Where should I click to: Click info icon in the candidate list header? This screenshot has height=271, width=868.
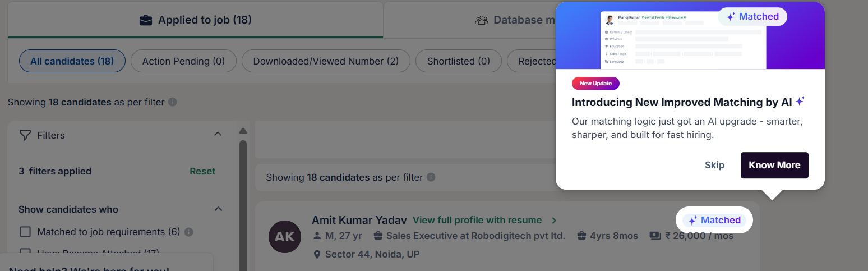point(431,177)
